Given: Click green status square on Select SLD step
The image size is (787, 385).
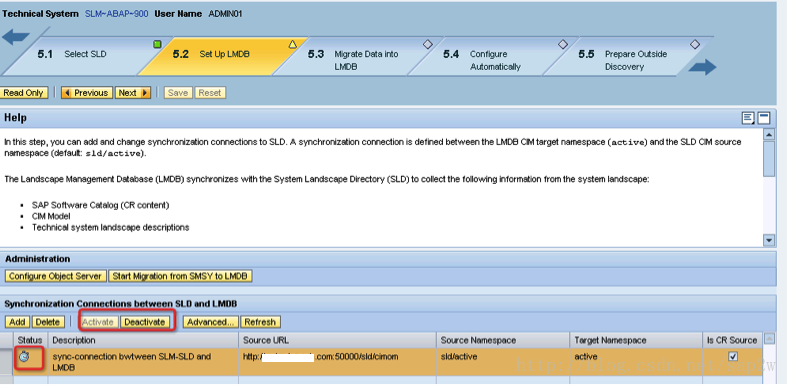Looking at the screenshot, I should click(158, 45).
